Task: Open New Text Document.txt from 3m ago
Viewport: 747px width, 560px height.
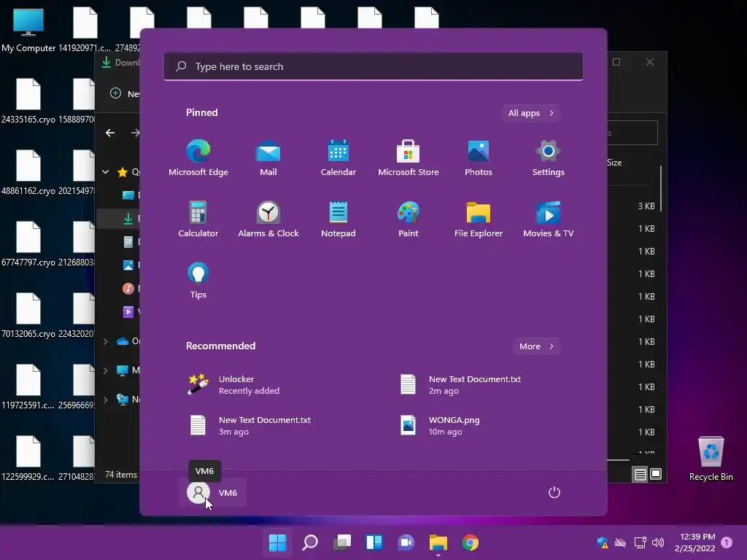Action: pos(249,426)
